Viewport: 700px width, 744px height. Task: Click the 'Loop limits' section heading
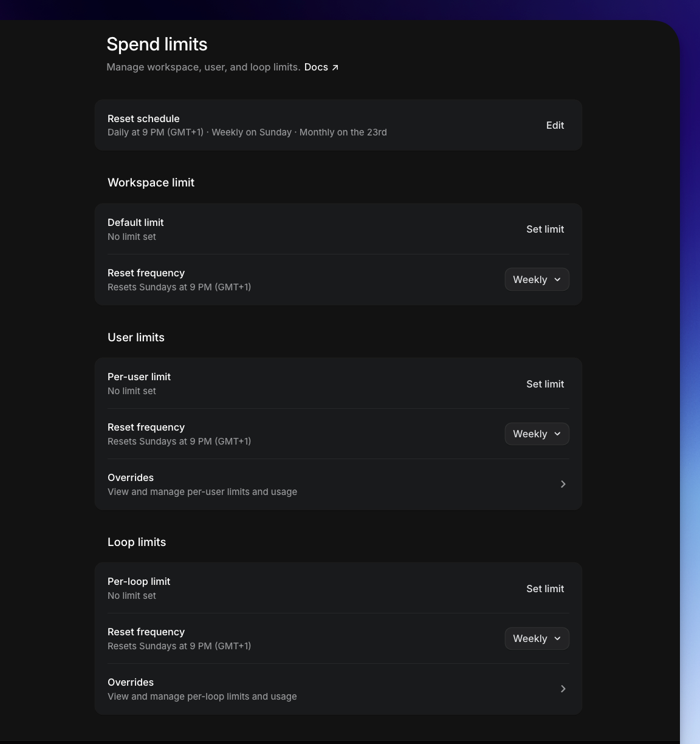pyautogui.click(x=137, y=542)
